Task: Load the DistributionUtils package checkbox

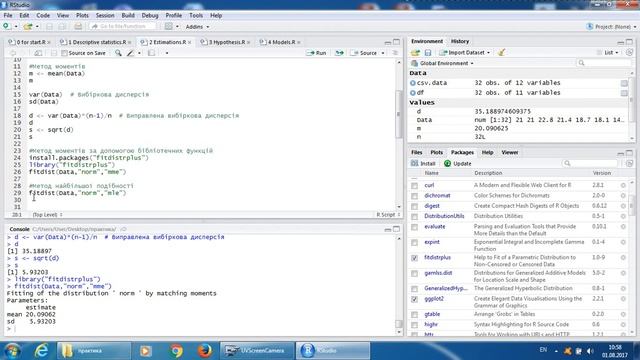Action: point(415,217)
